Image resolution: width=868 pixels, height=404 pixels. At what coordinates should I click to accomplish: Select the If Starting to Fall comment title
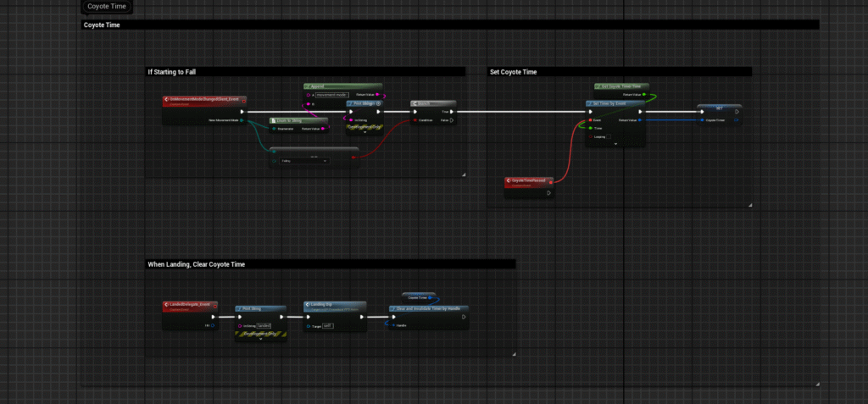point(177,72)
